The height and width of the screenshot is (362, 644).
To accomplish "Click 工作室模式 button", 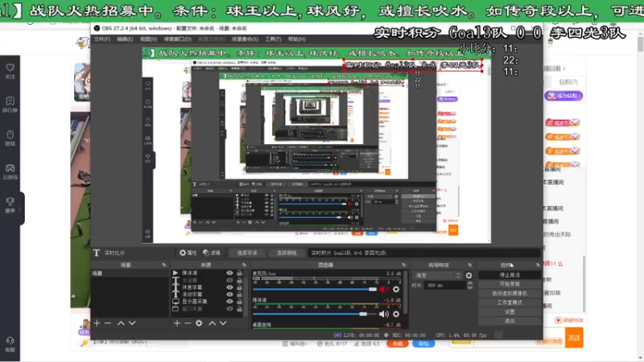I will click(510, 302).
